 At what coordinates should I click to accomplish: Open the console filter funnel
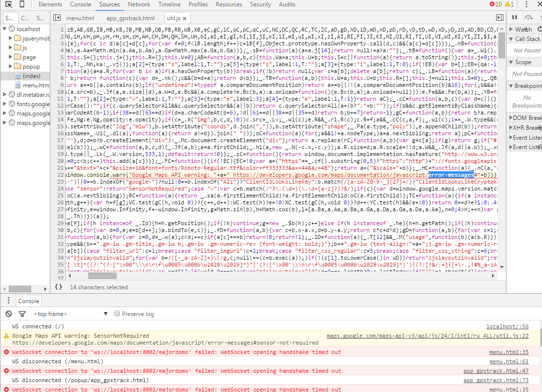(22, 314)
